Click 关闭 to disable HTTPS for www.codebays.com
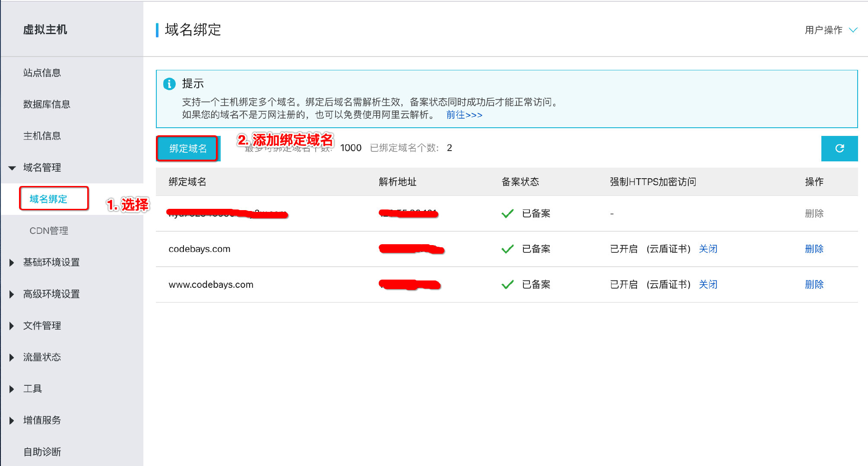The height and width of the screenshot is (466, 868). (708, 284)
